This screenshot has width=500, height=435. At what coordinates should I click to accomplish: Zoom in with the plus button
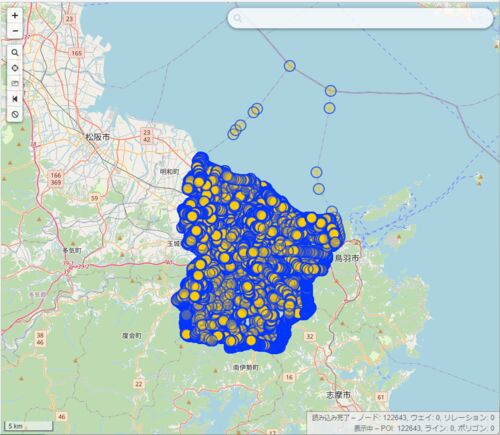(x=15, y=16)
